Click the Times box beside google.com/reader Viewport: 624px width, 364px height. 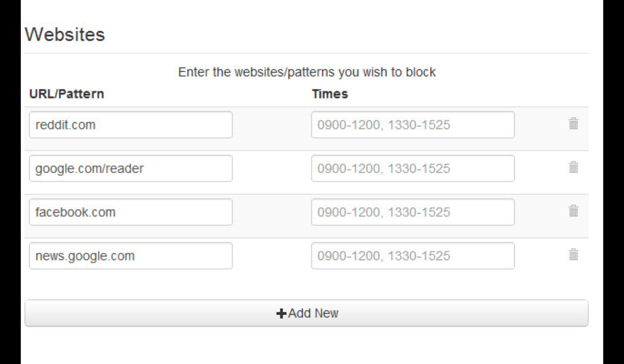[x=413, y=168]
